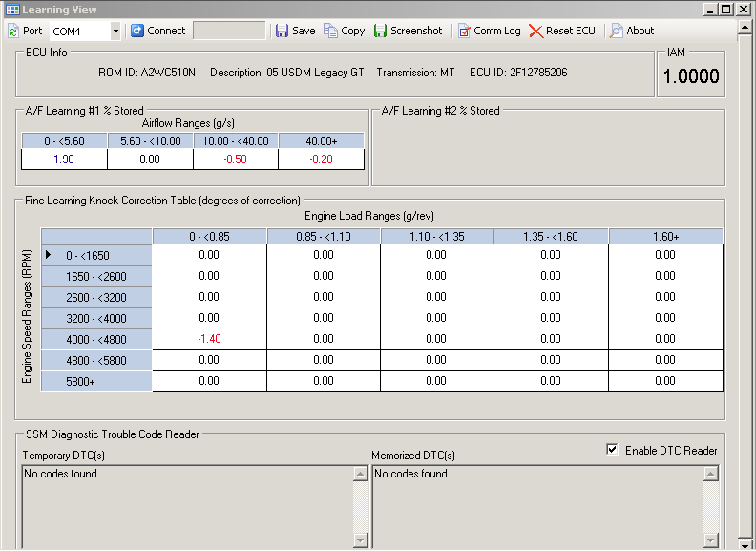Screen dimensions: 756x551
Task: Click the 1.60+ engine load column header
Action: coord(665,236)
